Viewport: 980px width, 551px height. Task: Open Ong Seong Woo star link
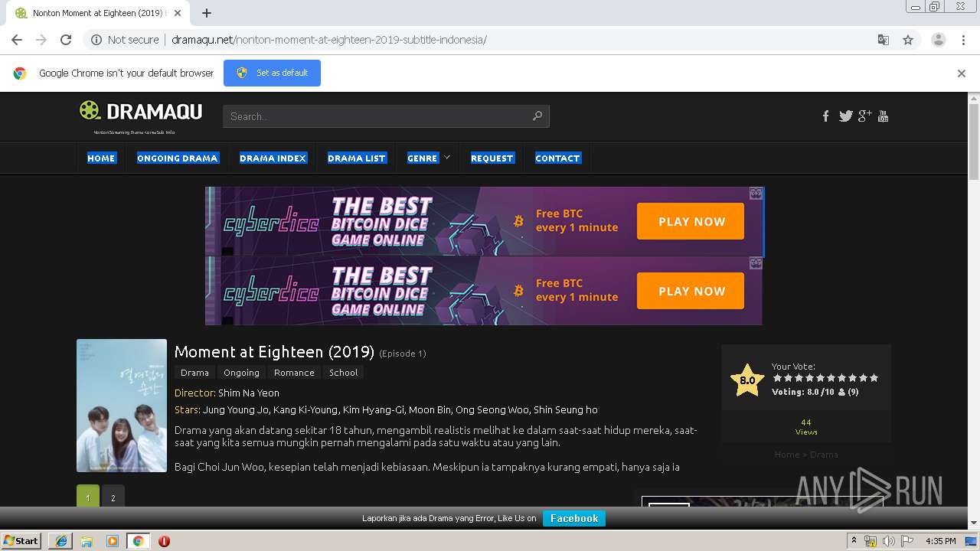pyautogui.click(x=492, y=409)
